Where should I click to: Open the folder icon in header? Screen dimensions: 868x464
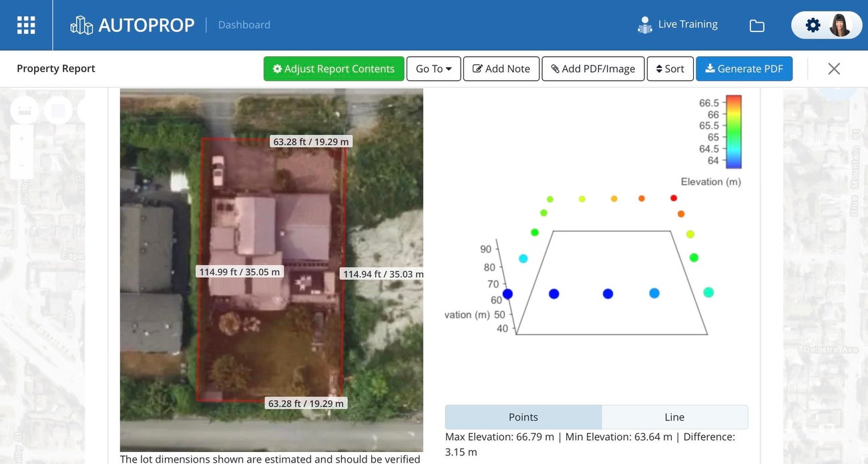[756, 26]
